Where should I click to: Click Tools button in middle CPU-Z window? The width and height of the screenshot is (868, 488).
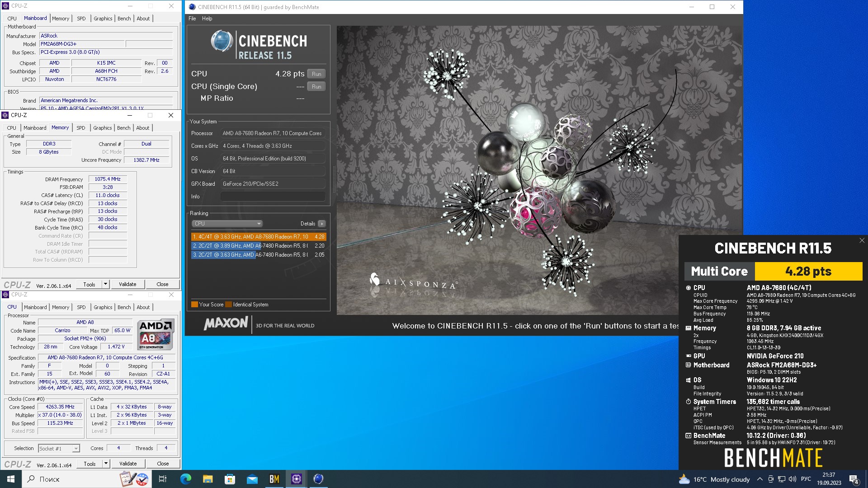point(90,284)
